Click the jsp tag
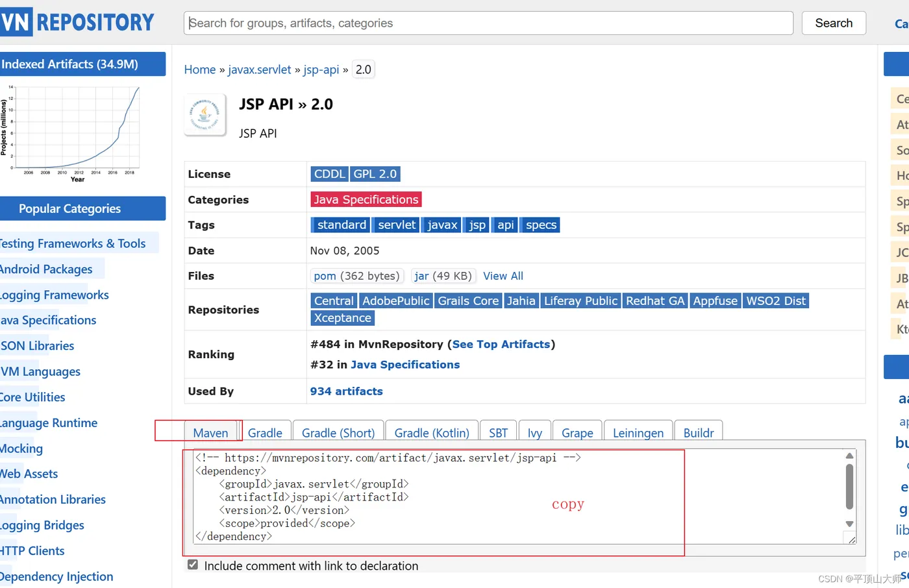 pyautogui.click(x=477, y=225)
